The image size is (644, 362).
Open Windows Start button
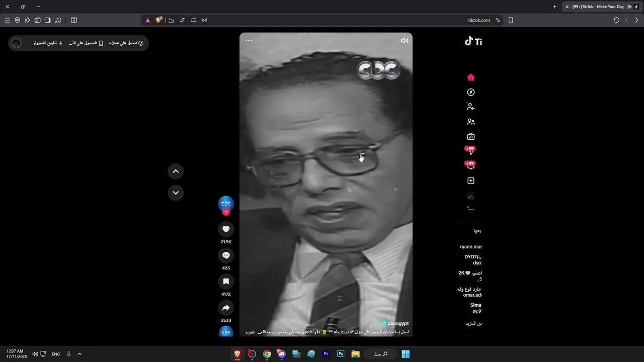[406, 354]
